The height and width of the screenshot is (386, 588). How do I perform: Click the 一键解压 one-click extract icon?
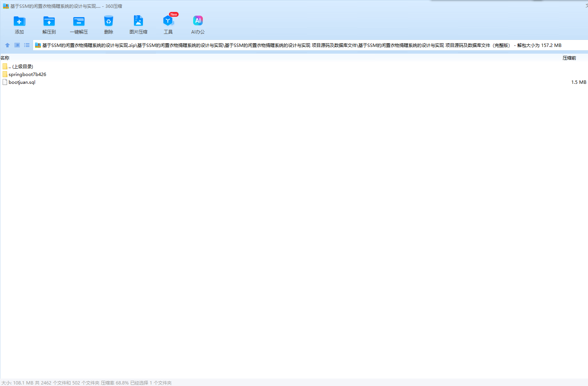[x=79, y=21]
